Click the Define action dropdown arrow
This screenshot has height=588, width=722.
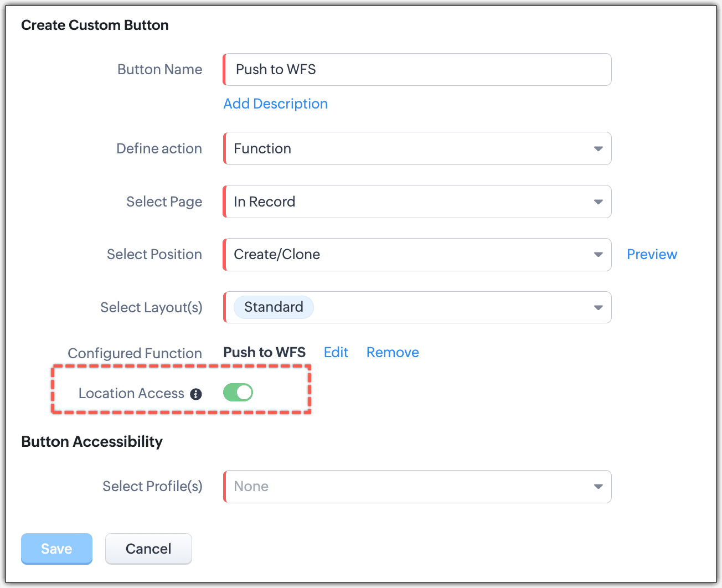click(x=598, y=149)
